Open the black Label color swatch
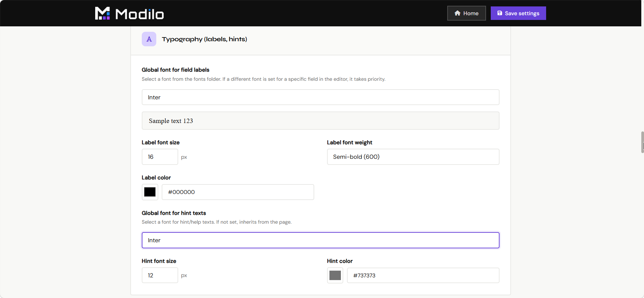Screen dimensions: 644x298 (x=150, y=192)
